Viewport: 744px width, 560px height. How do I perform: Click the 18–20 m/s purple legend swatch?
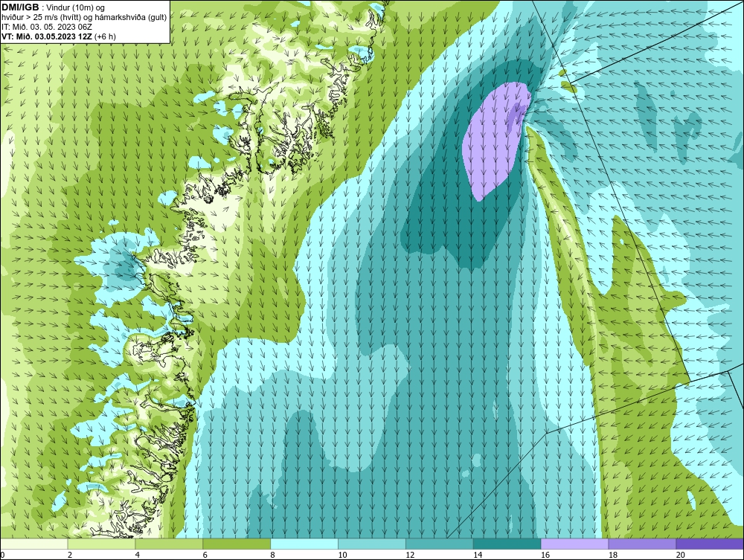coord(643,544)
